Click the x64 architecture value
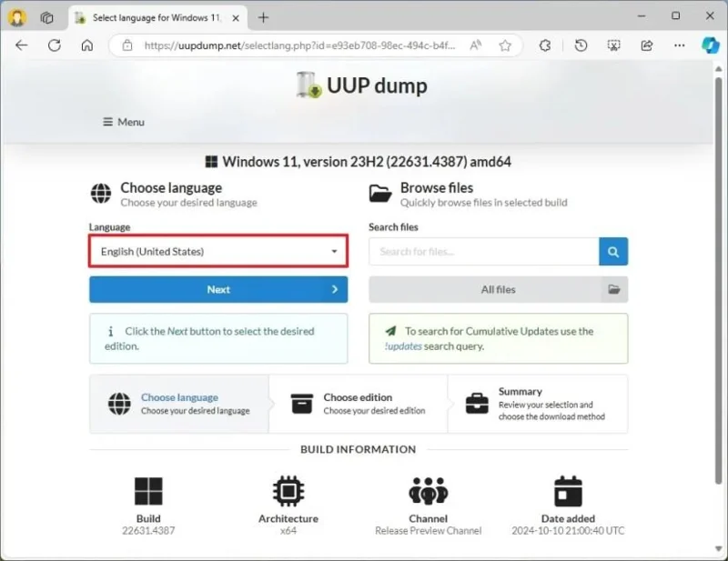 tap(288, 530)
